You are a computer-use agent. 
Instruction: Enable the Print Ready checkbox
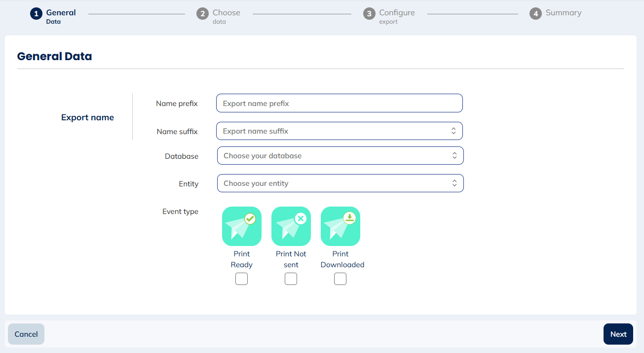click(x=241, y=279)
